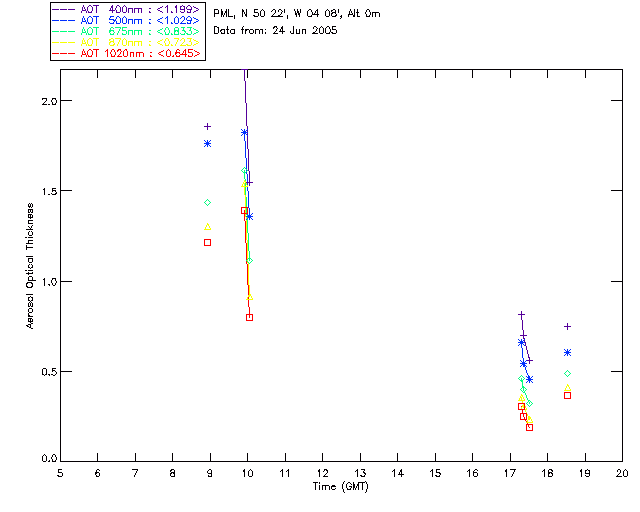Click the AOT 400nm legend entry
Viewport: 640px width, 512px height.
126,9
